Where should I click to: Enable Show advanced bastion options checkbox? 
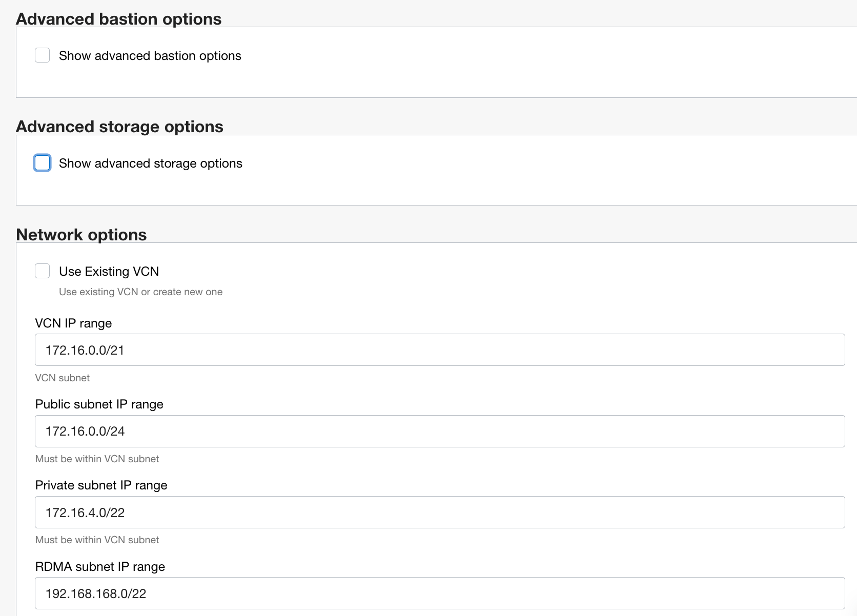[42, 55]
